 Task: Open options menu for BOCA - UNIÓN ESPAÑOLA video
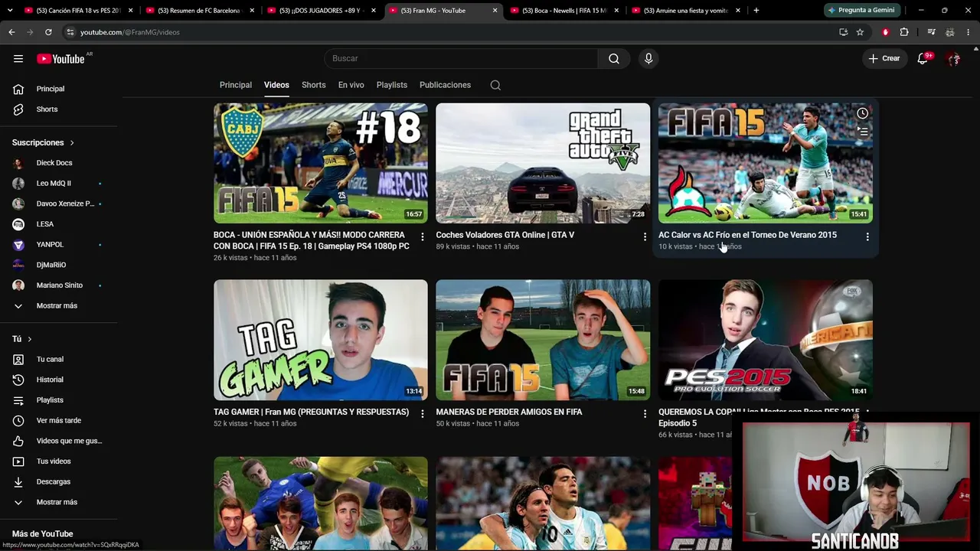tap(422, 237)
